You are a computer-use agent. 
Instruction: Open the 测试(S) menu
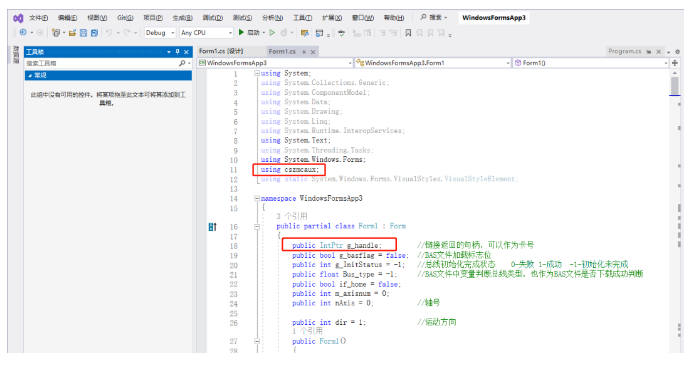(x=243, y=18)
